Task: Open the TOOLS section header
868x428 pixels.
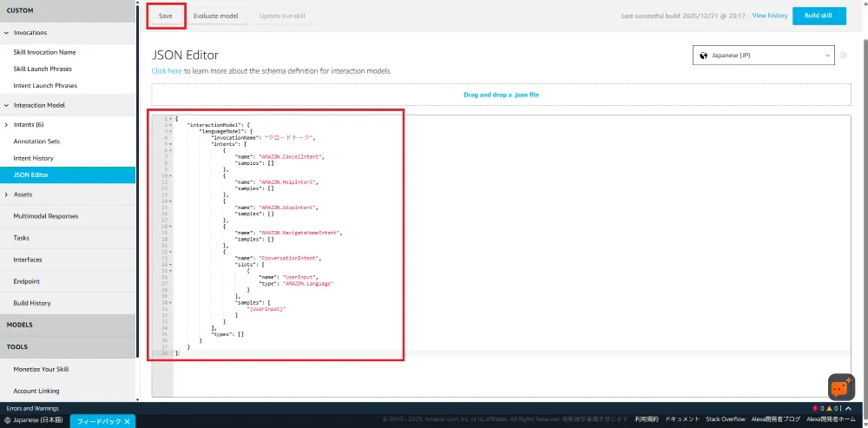Action: [x=68, y=346]
